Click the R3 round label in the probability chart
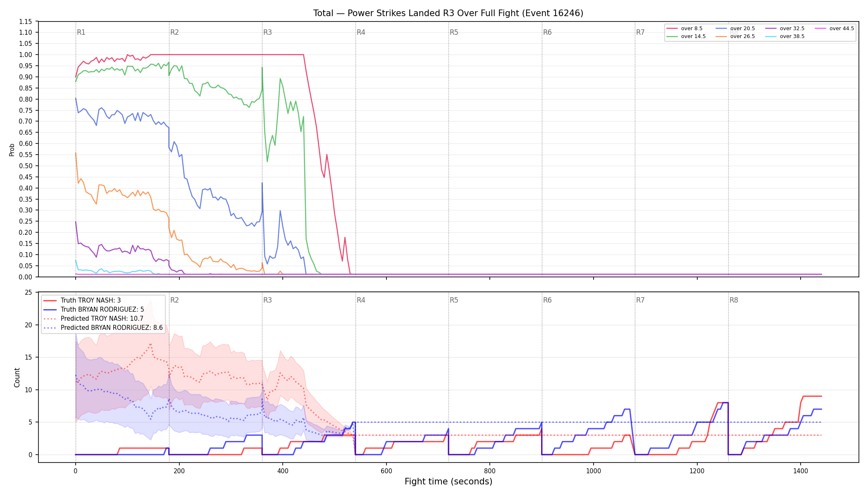The width and height of the screenshot is (868, 496). tap(267, 32)
